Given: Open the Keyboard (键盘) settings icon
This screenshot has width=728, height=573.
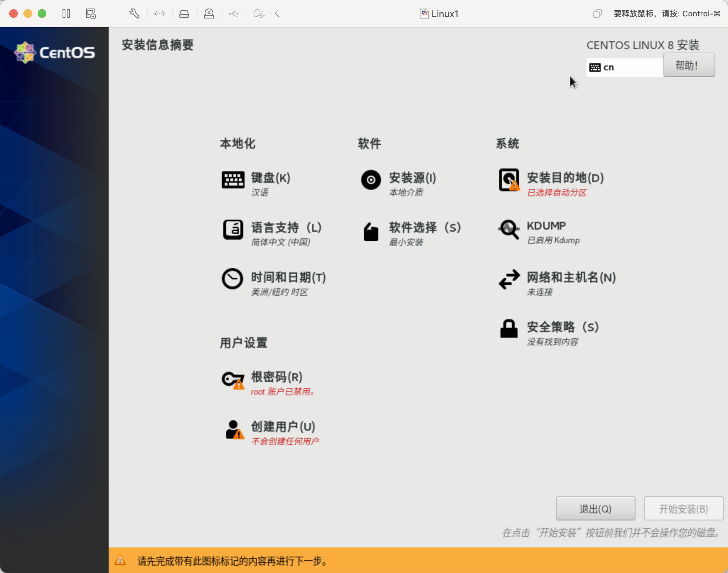Looking at the screenshot, I should tap(233, 180).
